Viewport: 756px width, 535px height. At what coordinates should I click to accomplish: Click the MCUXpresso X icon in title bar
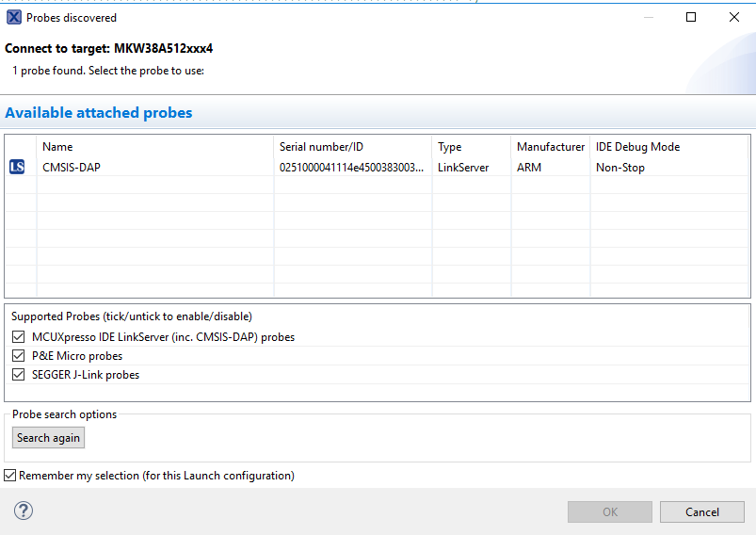[x=14, y=17]
